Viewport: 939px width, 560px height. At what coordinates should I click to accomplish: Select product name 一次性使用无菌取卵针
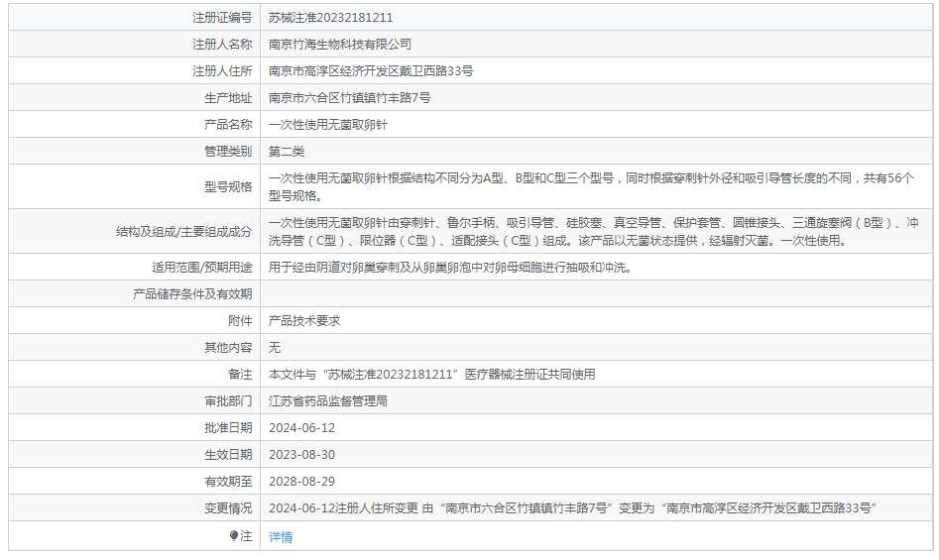pyautogui.click(x=327, y=125)
